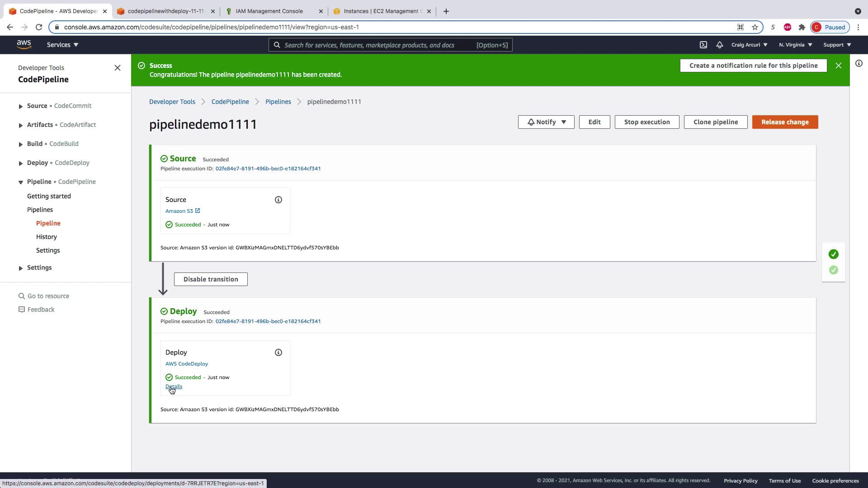Collapse Pipeline CodePipeline section
The image size is (868, 488).
20,182
